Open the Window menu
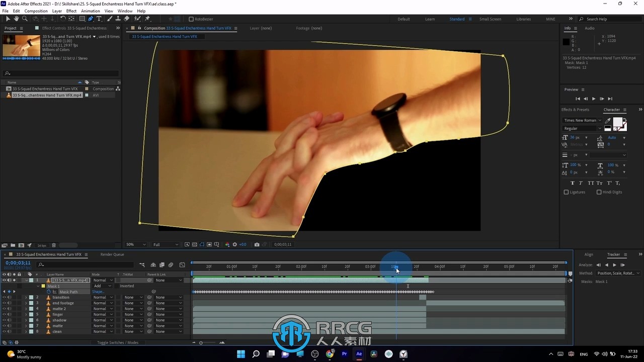The image size is (644, 362). point(125,11)
